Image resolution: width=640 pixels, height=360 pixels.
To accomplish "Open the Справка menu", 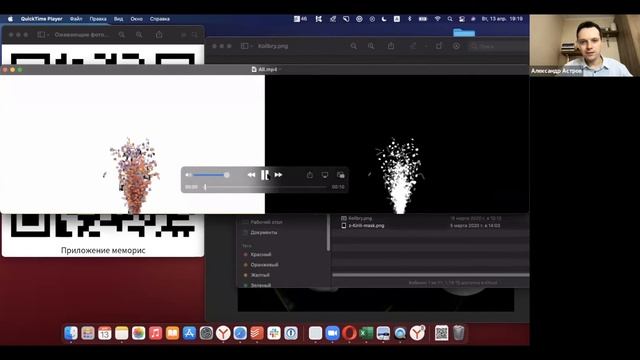I will pyautogui.click(x=160, y=19).
